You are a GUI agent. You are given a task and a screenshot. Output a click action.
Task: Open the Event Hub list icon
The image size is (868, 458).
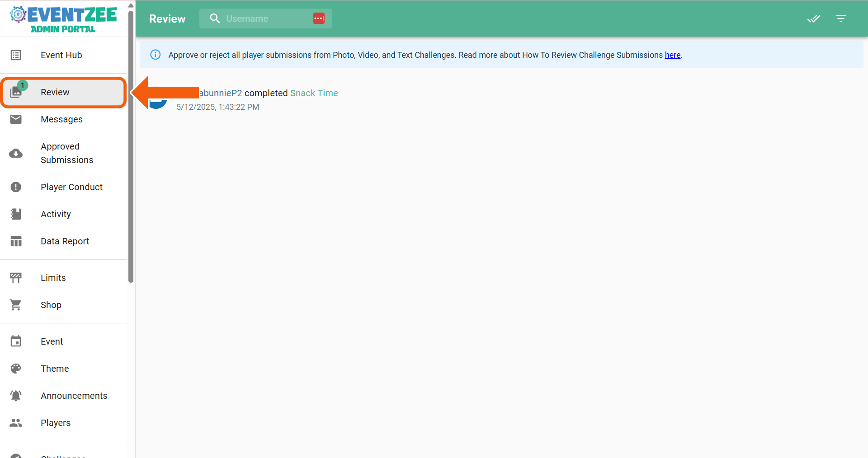(x=16, y=55)
